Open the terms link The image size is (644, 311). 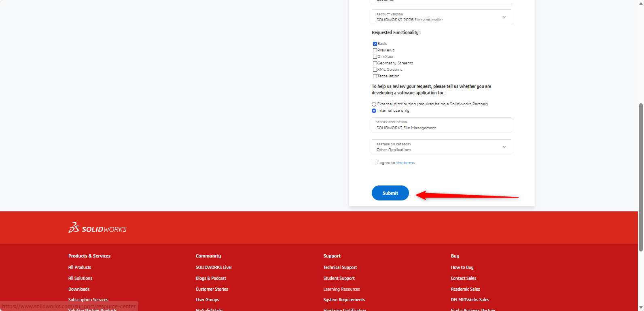(x=405, y=163)
